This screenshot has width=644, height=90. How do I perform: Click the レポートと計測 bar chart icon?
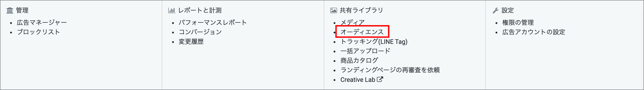coord(171,11)
